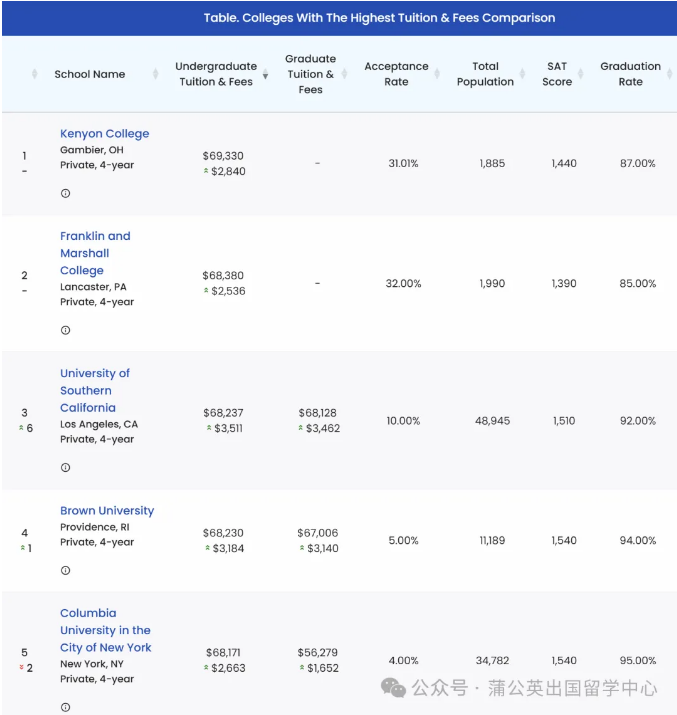Click sort arrows right of School Name
This screenshot has width=677, height=715.
[155, 74]
